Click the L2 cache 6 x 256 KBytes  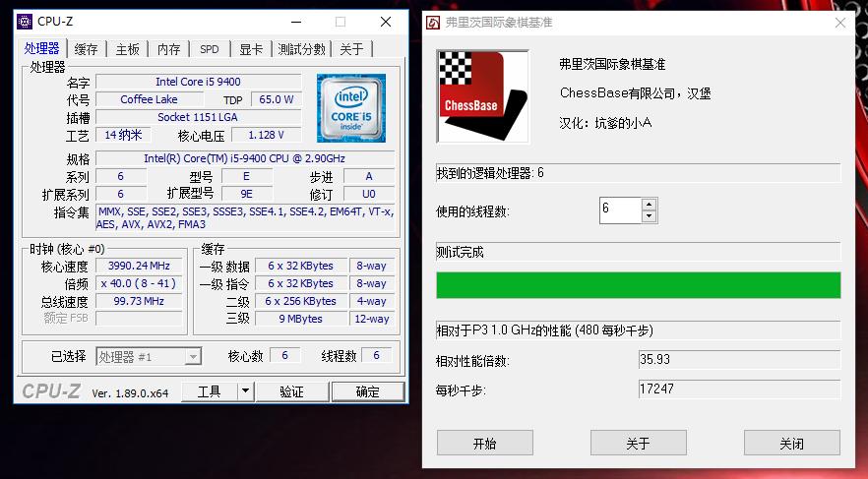[x=300, y=301]
